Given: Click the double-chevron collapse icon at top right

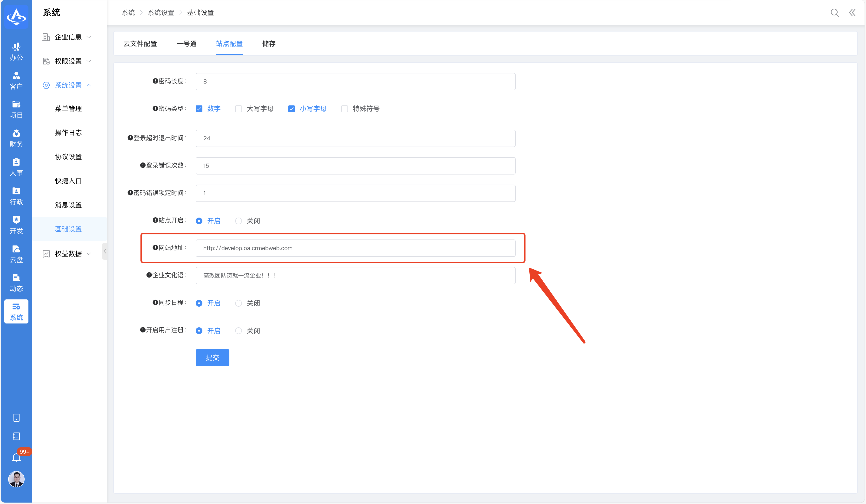Looking at the screenshot, I should pos(852,13).
